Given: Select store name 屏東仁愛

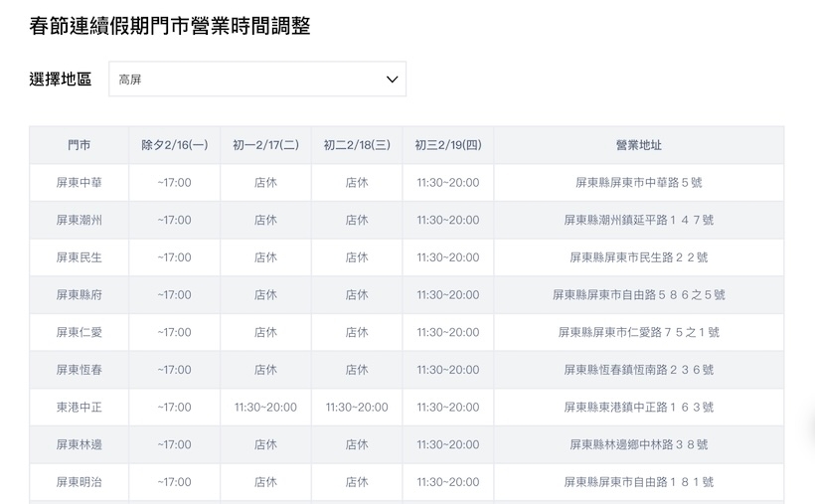Looking at the screenshot, I should (x=79, y=332).
